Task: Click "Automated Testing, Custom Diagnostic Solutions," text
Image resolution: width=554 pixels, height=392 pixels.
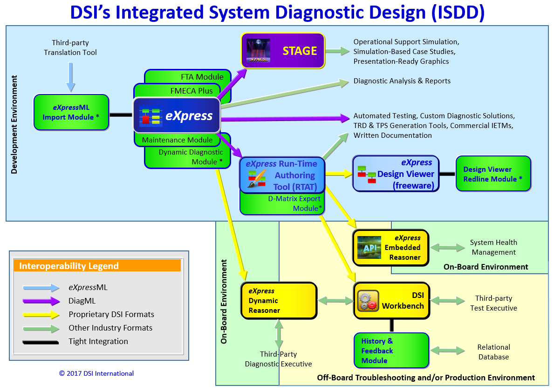Action: tap(434, 116)
